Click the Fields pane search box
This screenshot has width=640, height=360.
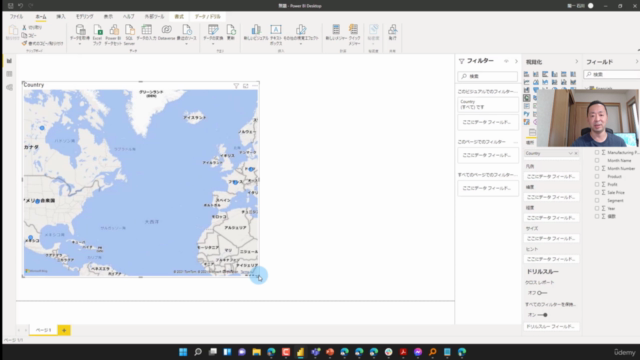click(612, 75)
